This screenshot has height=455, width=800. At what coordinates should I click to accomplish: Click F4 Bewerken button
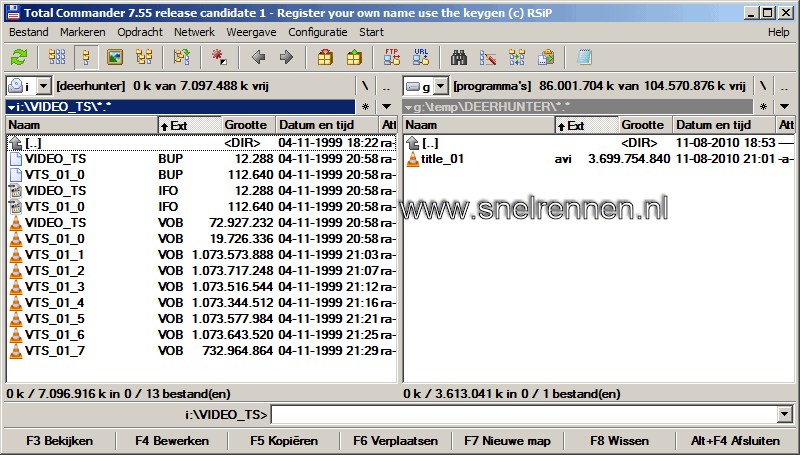[172, 441]
